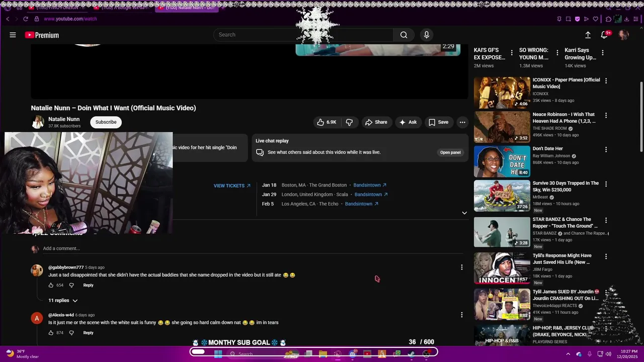This screenshot has width=644, height=362.
Task: Open YouTube notifications bell
Action: (x=604, y=35)
